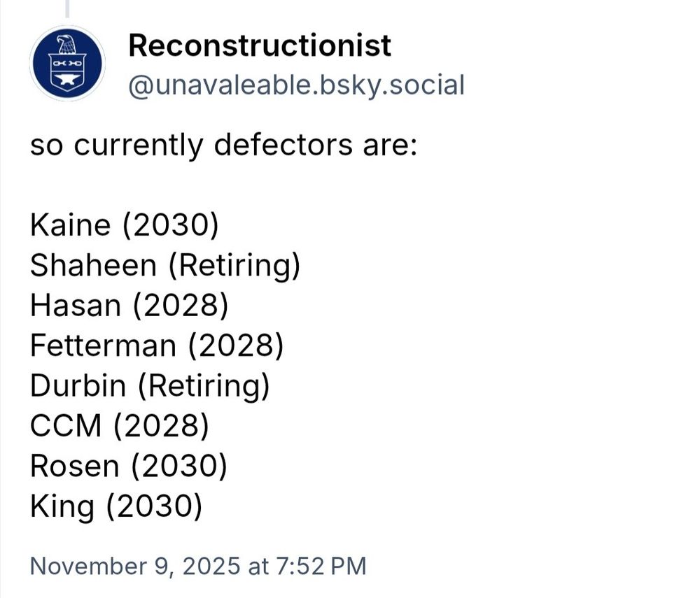
Task: Select the CCM (2028) line
Action: pyautogui.click(x=119, y=427)
